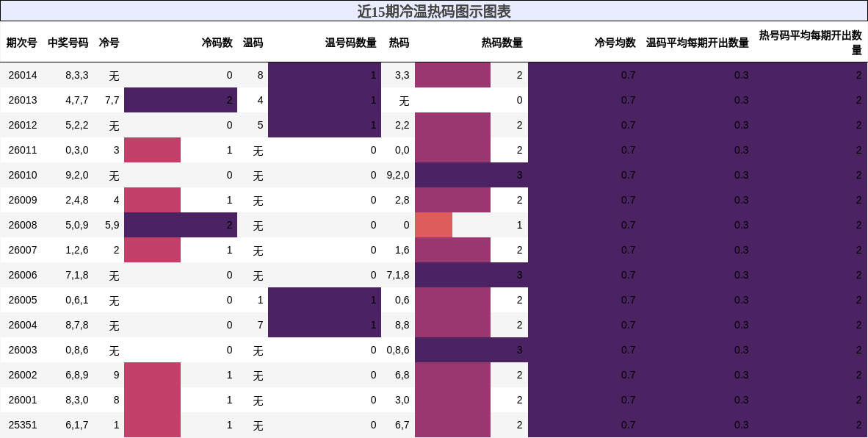Click the 温码平均每期开出数量 header
868x438 pixels.
click(x=696, y=43)
